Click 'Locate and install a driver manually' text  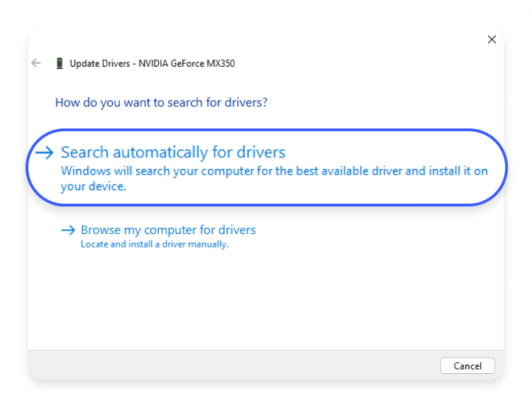click(x=154, y=244)
